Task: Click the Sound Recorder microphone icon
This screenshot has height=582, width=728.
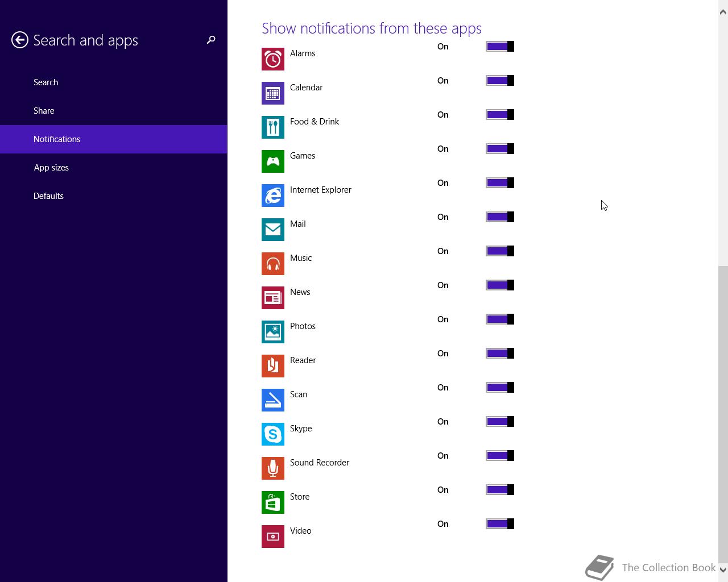Action: coord(273,468)
